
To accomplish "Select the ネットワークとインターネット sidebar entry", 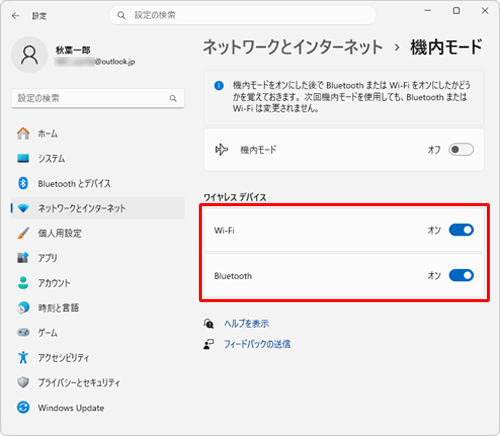I will tap(98, 208).
